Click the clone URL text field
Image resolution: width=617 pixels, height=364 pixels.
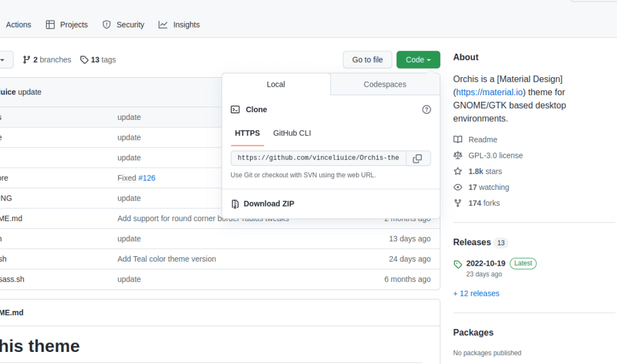click(x=318, y=158)
